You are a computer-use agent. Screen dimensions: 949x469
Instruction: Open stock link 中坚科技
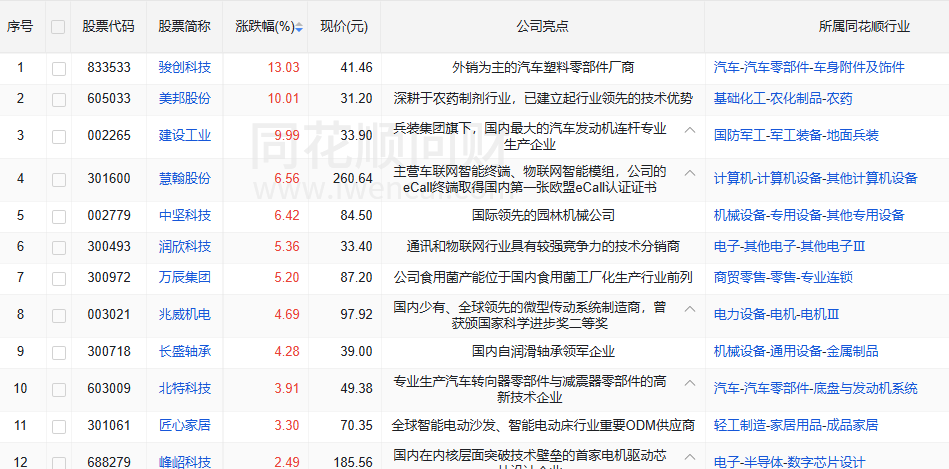185,215
